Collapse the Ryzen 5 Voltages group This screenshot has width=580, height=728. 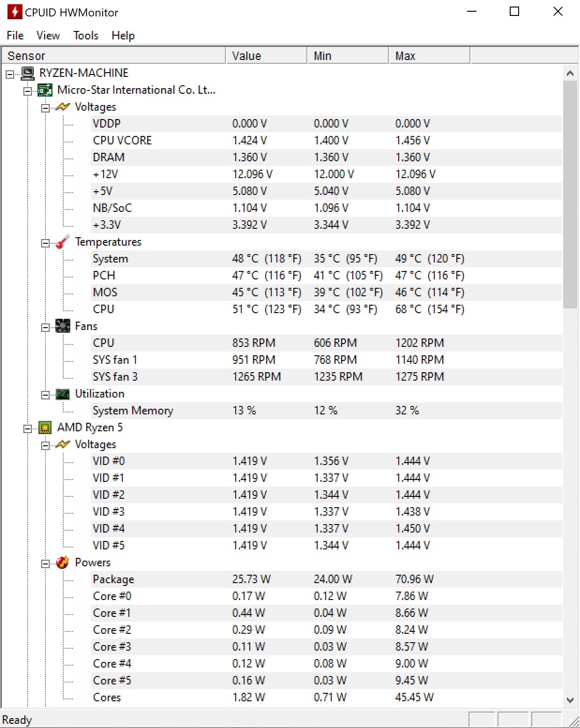pos(45,445)
